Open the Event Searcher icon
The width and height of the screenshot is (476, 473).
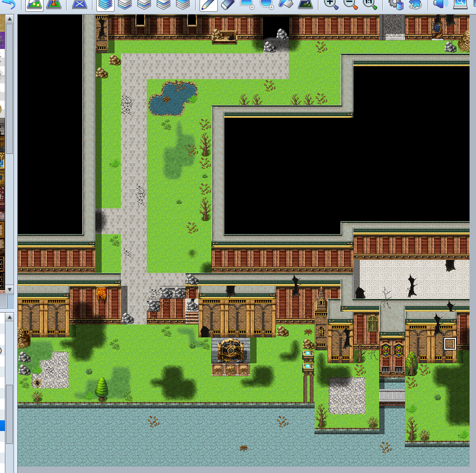(x=460, y=4)
